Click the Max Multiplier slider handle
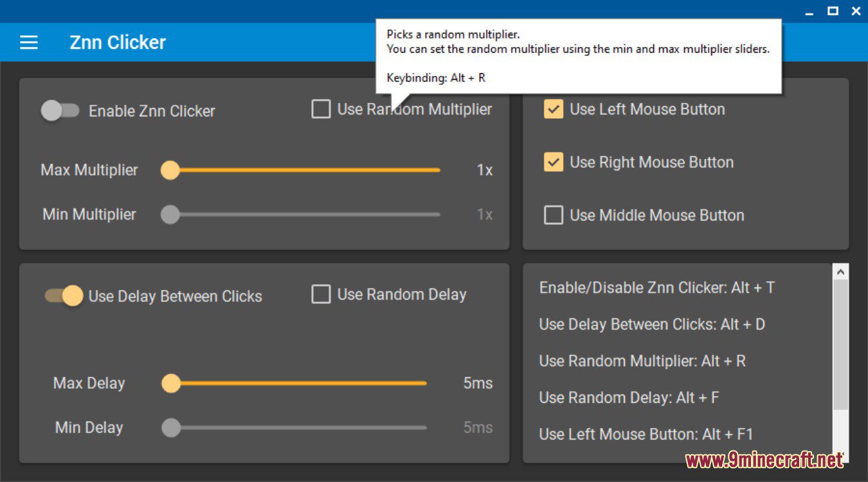Screen dimensions: 868x482 (170, 170)
